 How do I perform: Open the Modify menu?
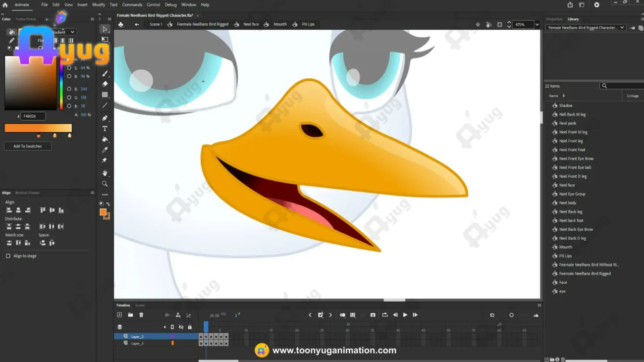(99, 4)
